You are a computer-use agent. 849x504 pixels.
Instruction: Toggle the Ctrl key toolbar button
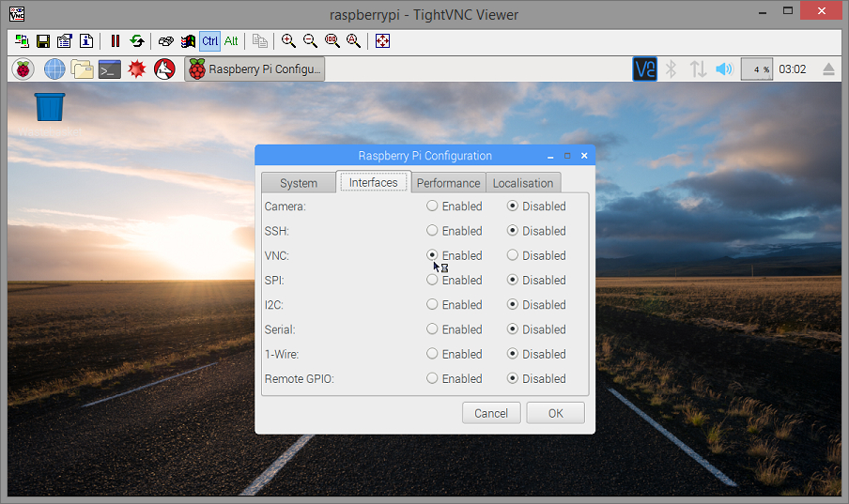[209, 41]
